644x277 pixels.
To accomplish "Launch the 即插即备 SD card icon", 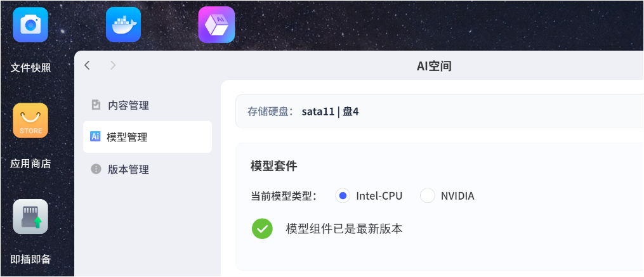I will point(30,217).
